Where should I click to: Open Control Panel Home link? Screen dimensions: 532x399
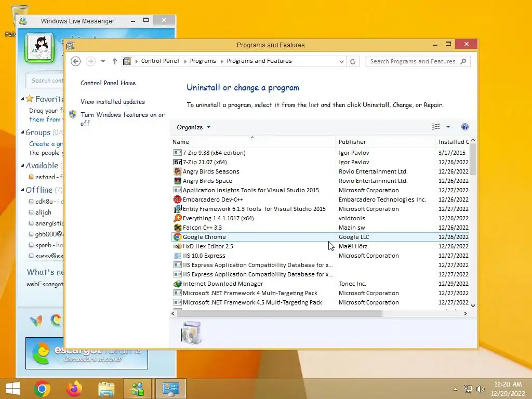click(108, 83)
